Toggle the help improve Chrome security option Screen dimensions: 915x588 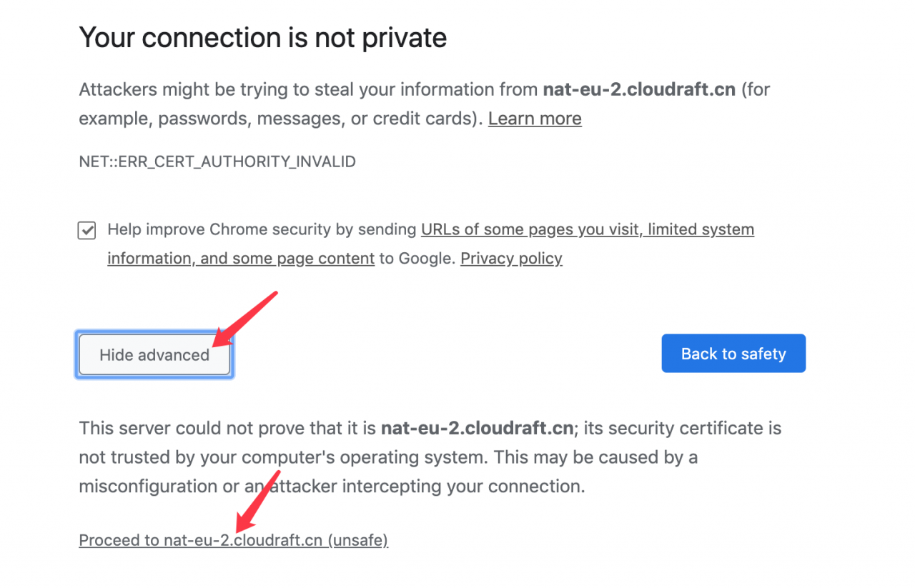(86, 230)
